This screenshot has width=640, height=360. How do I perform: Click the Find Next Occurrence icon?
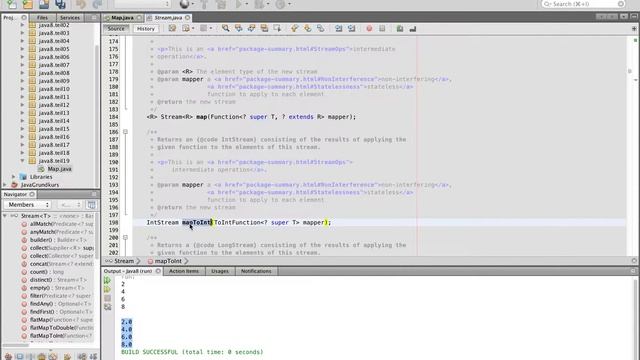coord(251,28)
